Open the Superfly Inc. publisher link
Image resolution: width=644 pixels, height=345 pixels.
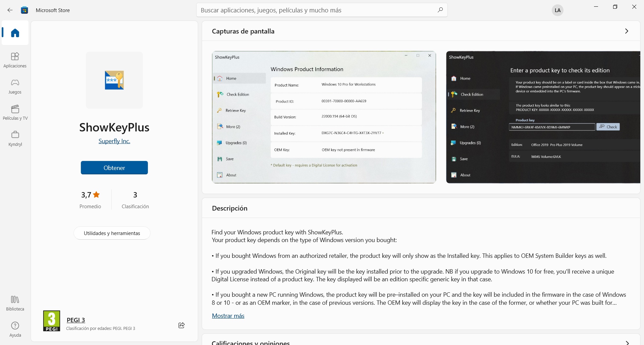(114, 141)
